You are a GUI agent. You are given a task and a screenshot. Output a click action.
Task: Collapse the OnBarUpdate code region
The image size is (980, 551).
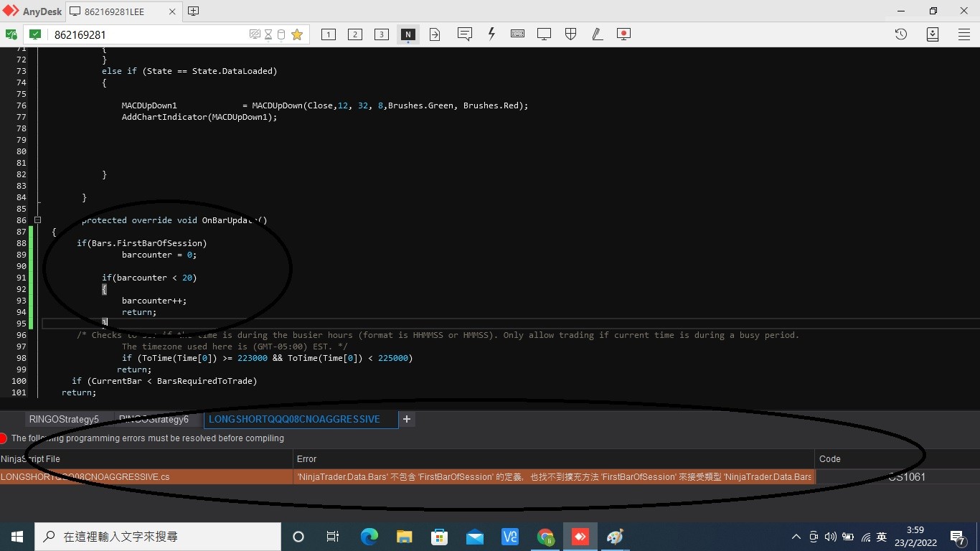tap(37, 220)
